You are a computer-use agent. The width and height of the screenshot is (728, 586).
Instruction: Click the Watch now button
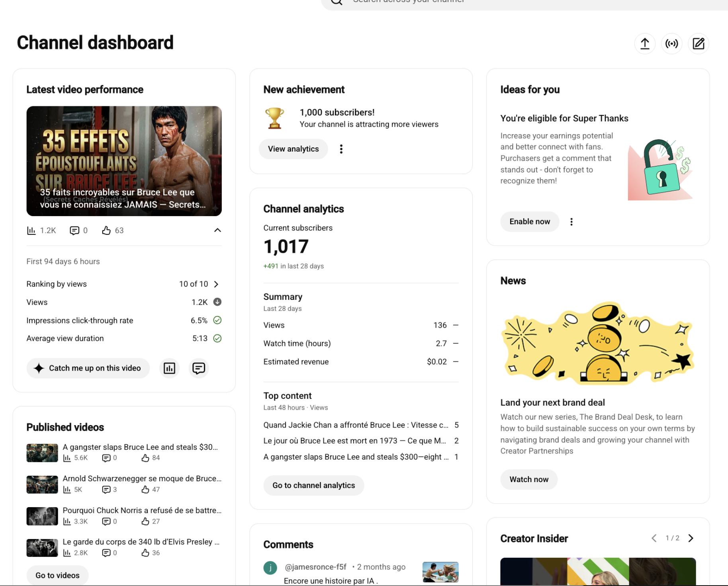(x=529, y=479)
